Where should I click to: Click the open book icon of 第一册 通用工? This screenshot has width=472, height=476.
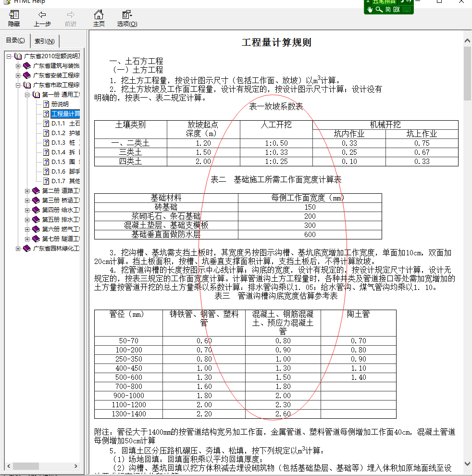(x=36, y=95)
